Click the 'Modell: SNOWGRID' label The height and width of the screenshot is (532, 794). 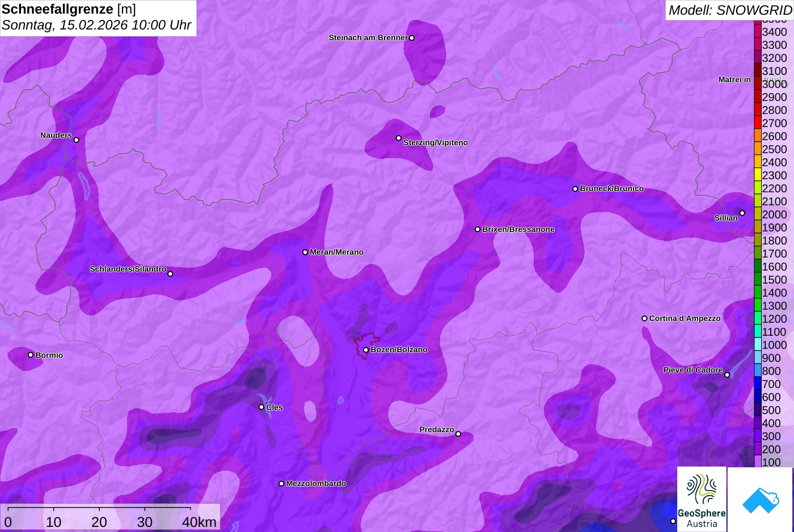(x=730, y=10)
